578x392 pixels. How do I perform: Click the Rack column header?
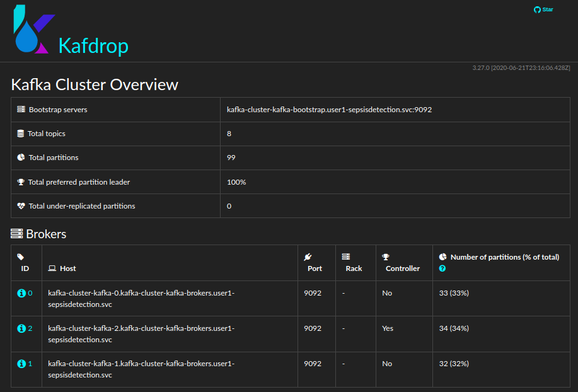[354, 268]
